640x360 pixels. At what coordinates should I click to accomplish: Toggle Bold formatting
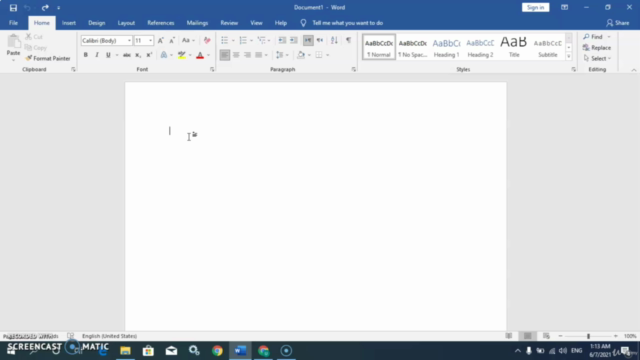click(x=86, y=55)
